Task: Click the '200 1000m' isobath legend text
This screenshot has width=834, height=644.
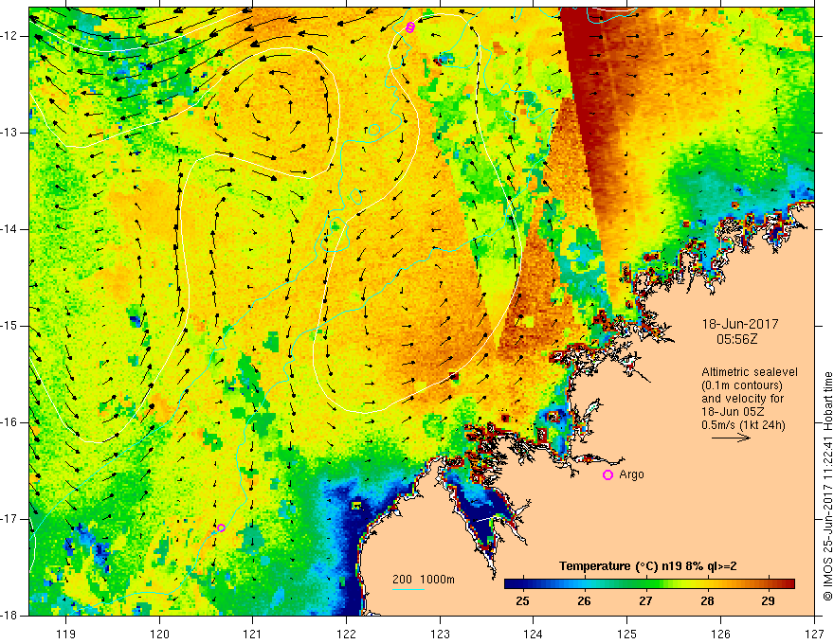Action: [x=424, y=580]
